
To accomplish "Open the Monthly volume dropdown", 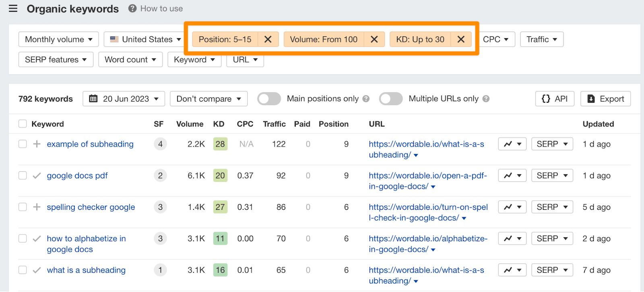I will click(58, 39).
